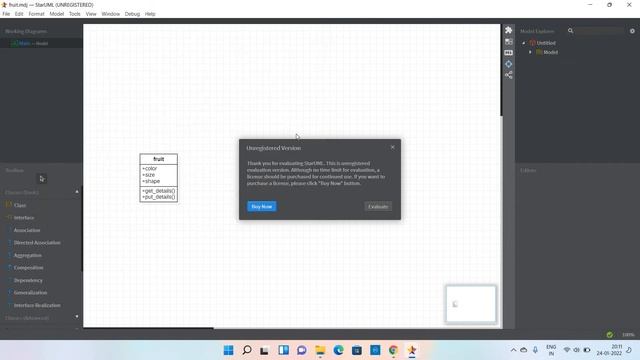640x360 pixels.
Task: Click the third sidebar icon with dots
Action: [508, 53]
